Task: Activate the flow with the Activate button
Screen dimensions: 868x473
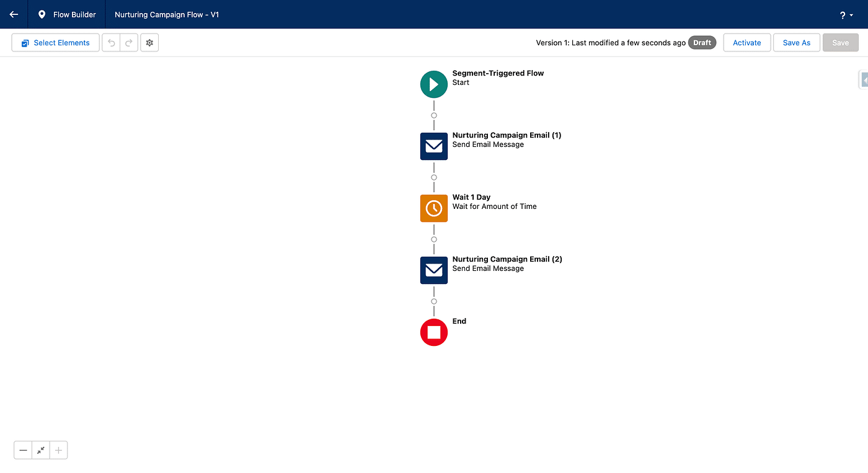Action: coord(746,43)
